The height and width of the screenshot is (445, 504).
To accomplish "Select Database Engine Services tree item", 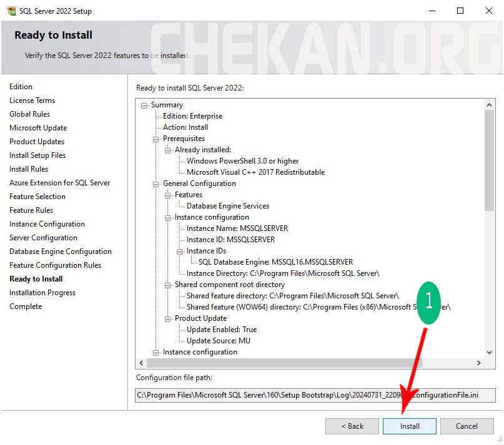I will [228, 206].
